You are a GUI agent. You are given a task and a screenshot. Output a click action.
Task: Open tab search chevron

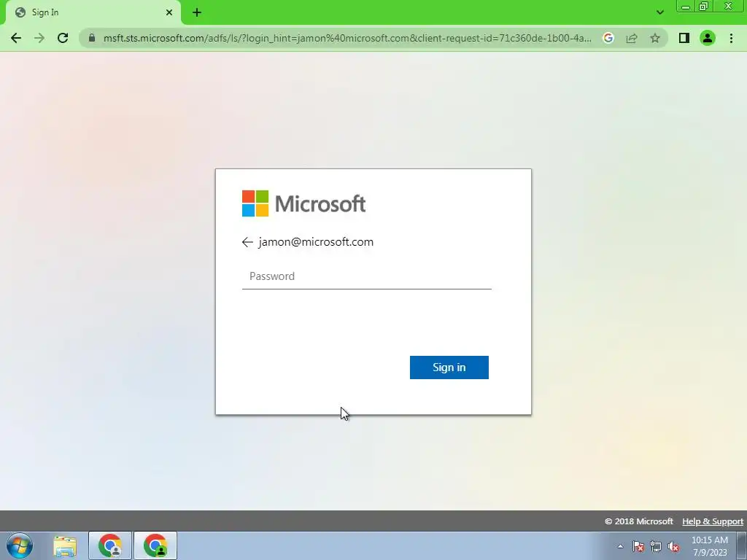click(659, 12)
